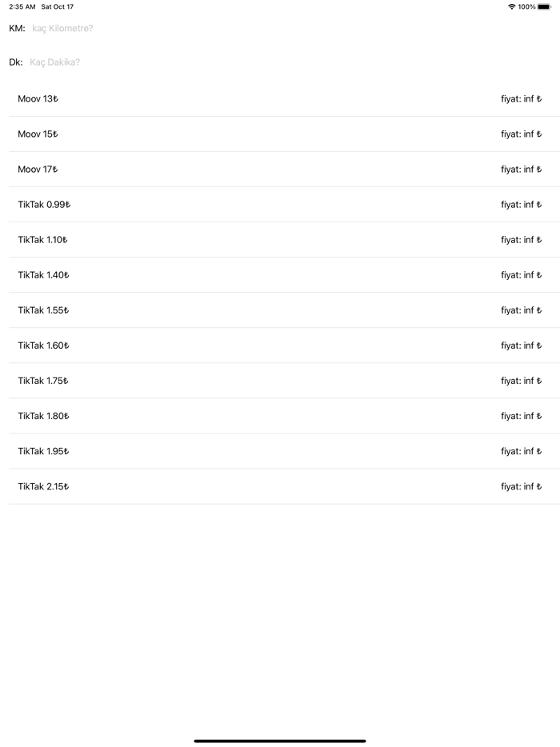The height and width of the screenshot is (747, 560).
Task: Tap the home indicator bar
Action: pos(280,741)
